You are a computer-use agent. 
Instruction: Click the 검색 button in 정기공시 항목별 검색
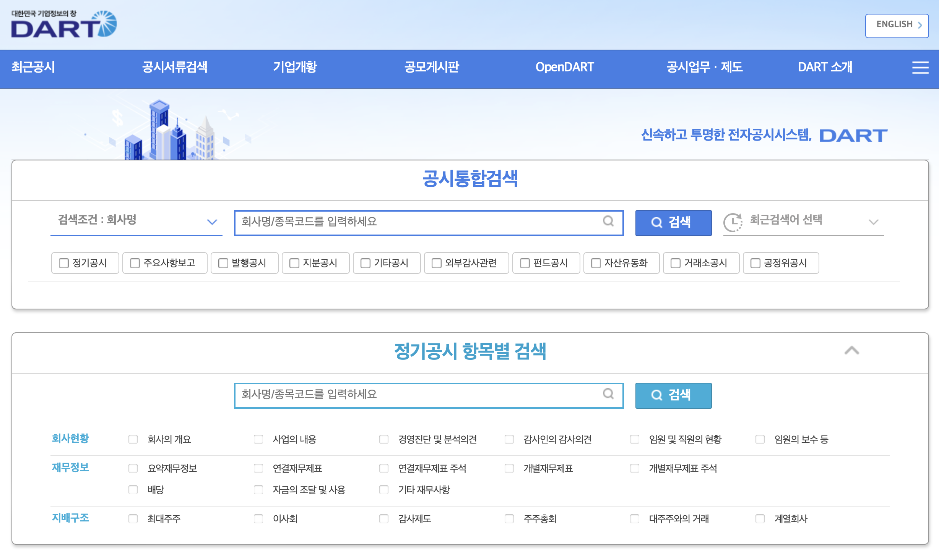673,395
